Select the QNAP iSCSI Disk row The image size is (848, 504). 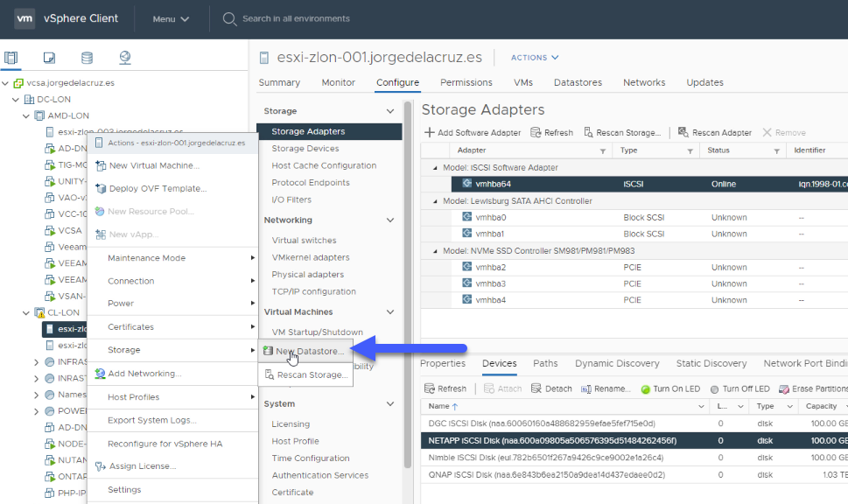[634, 475]
